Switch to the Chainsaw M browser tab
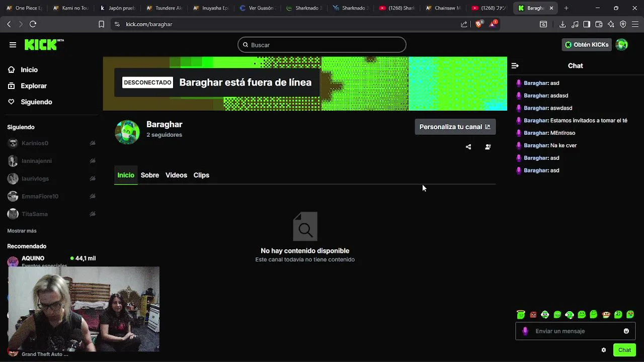 (443, 8)
